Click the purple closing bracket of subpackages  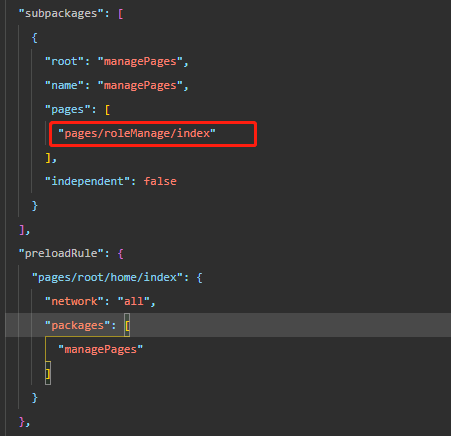(x=22, y=230)
